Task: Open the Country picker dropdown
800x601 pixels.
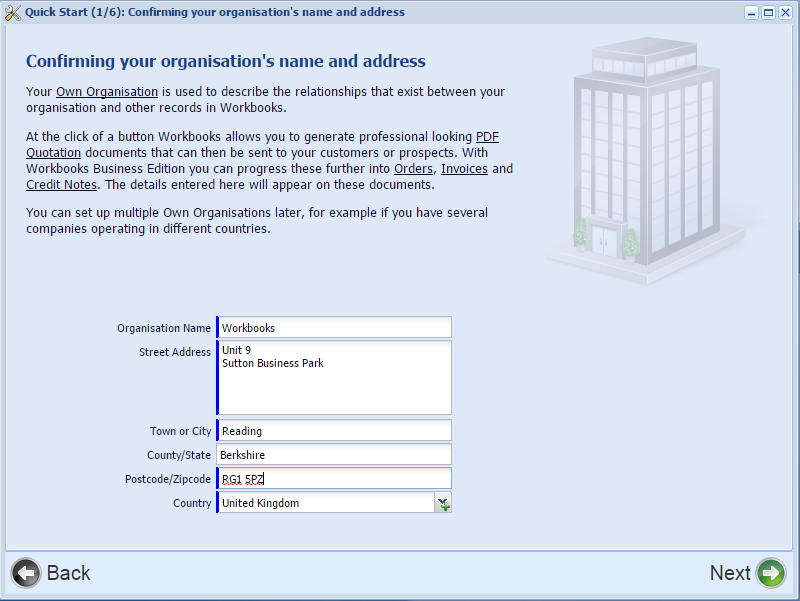Action: [443, 503]
